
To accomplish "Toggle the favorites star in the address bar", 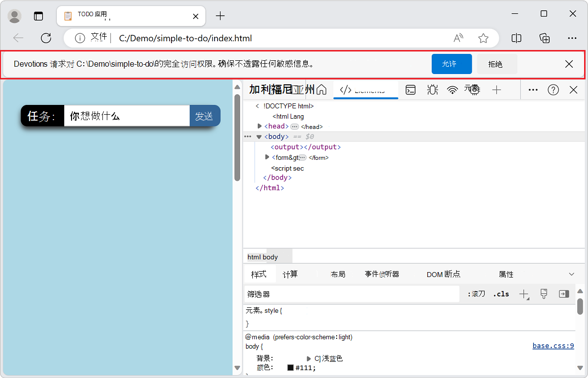I will click(x=484, y=38).
